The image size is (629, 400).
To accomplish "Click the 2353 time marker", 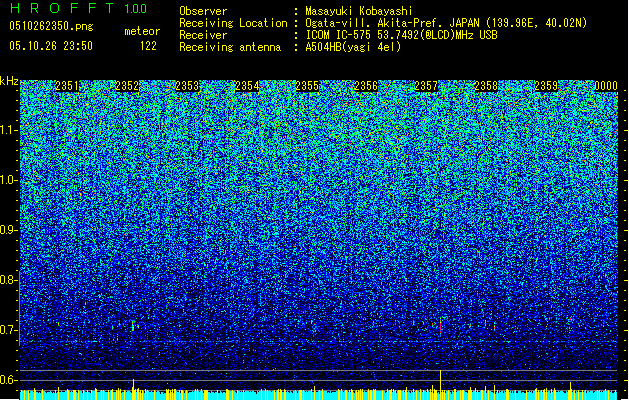I will click(x=187, y=86).
